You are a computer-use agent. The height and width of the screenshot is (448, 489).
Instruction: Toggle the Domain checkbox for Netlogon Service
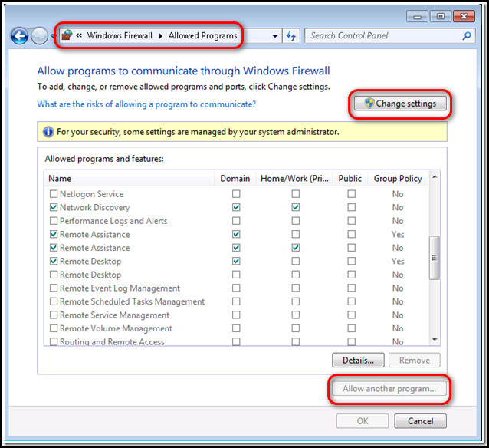click(236, 194)
